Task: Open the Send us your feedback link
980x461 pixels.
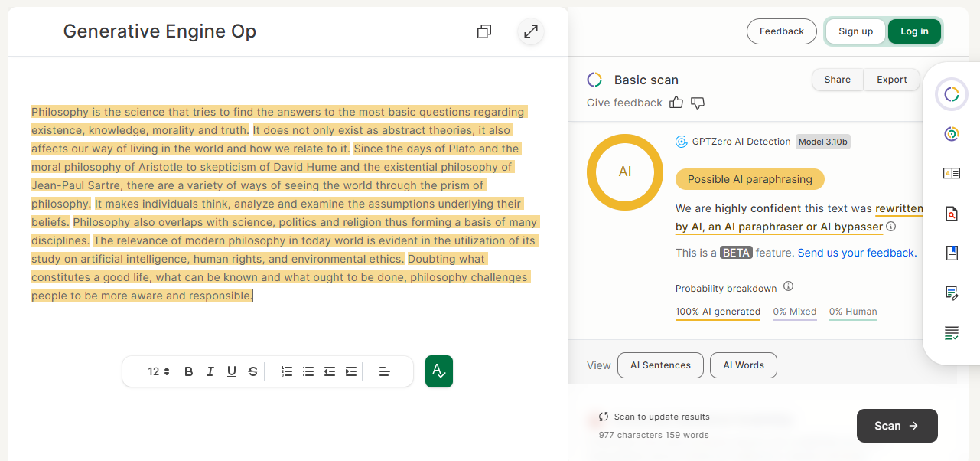Action: click(x=857, y=253)
